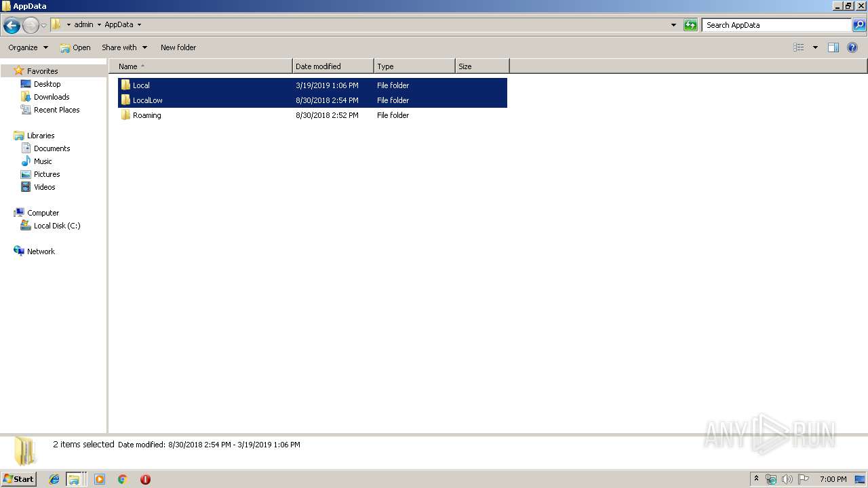This screenshot has width=868, height=488.
Task: Sort by Date modified column
Action: [333, 66]
